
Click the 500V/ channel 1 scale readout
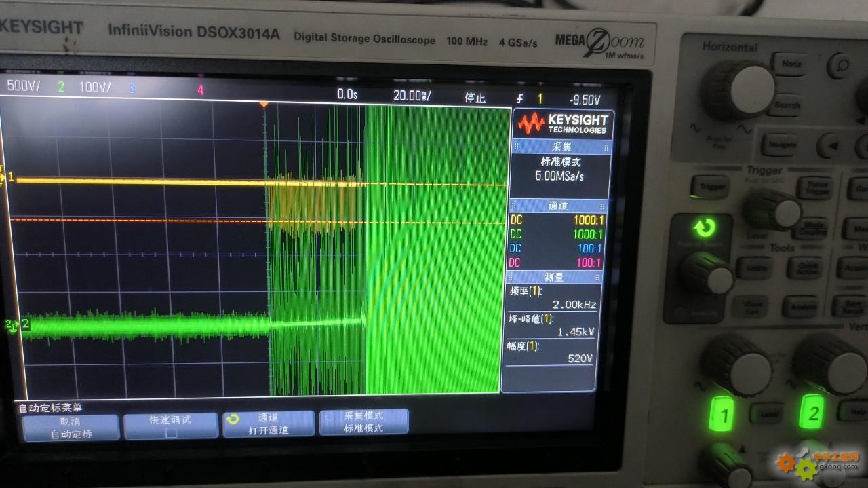24,86
